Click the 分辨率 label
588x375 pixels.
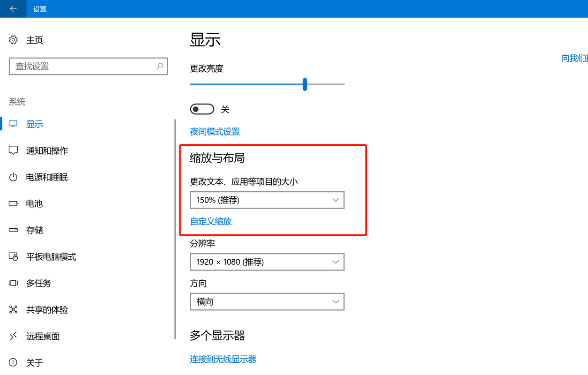point(202,244)
